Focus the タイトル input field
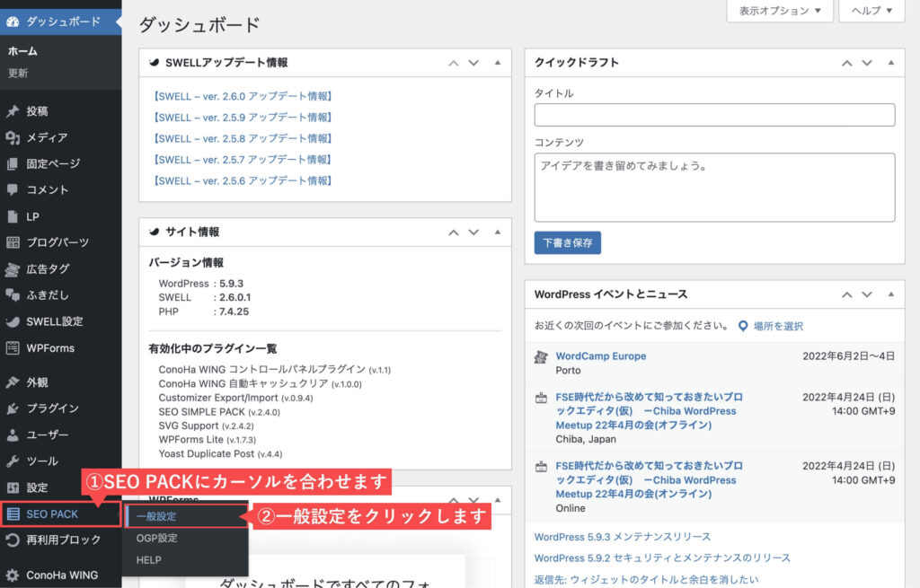Viewport: 920px width, 588px height. coord(714,115)
